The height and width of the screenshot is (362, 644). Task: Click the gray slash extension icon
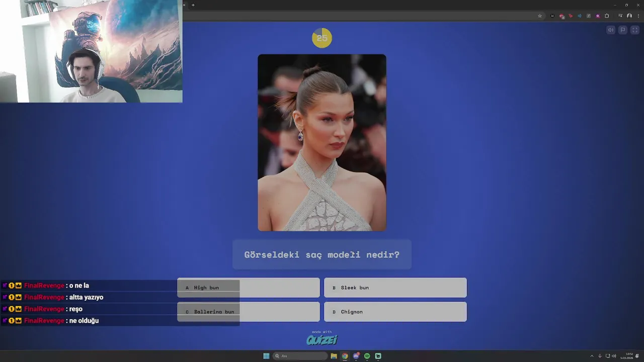pos(589,16)
